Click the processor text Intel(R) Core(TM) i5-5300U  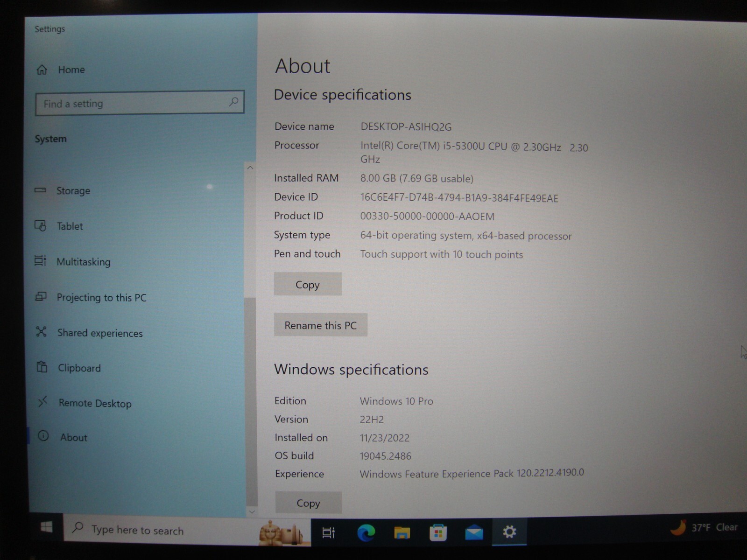coord(474,153)
